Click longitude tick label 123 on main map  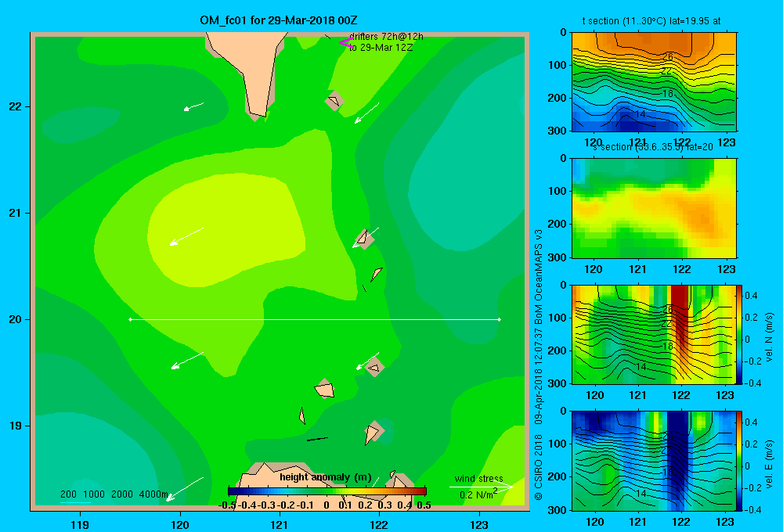coord(479,524)
